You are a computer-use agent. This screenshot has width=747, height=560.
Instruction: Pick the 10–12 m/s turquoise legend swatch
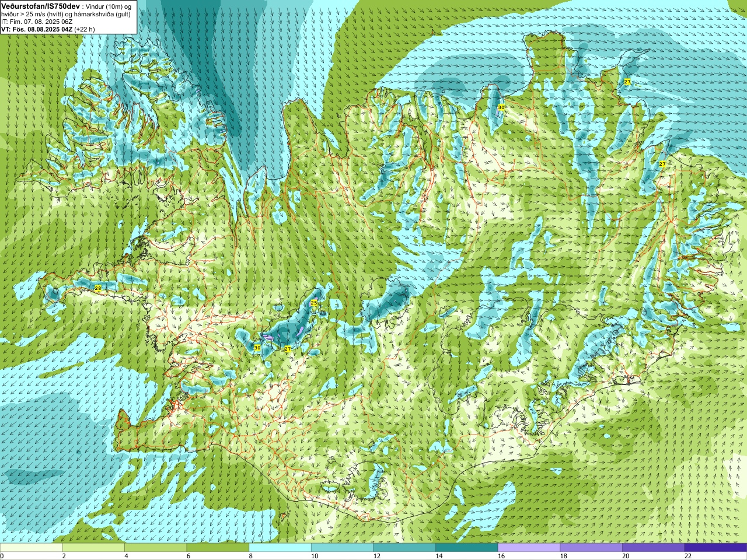[342, 548]
